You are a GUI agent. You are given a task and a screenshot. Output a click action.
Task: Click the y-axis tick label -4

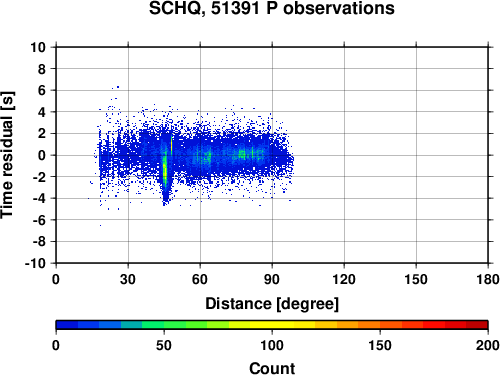coord(39,198)
